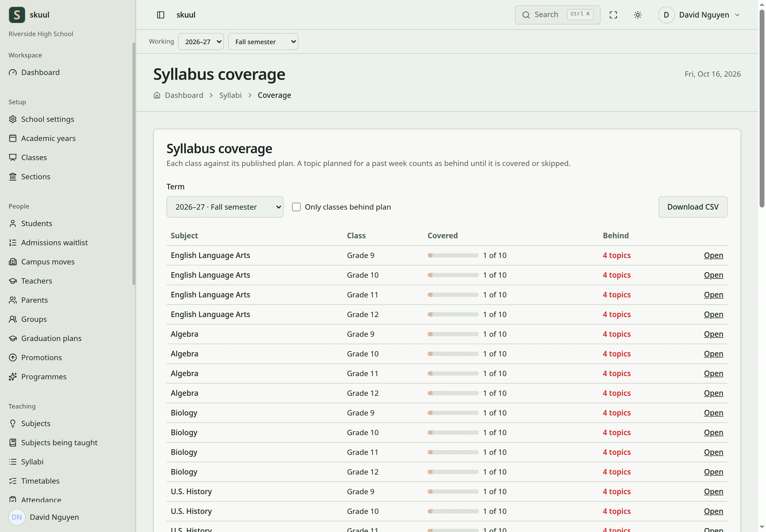Screen dimensions: 766x532
Task: Expand the David Nguyen user menu chevron
Action: (x=737, y=15)
